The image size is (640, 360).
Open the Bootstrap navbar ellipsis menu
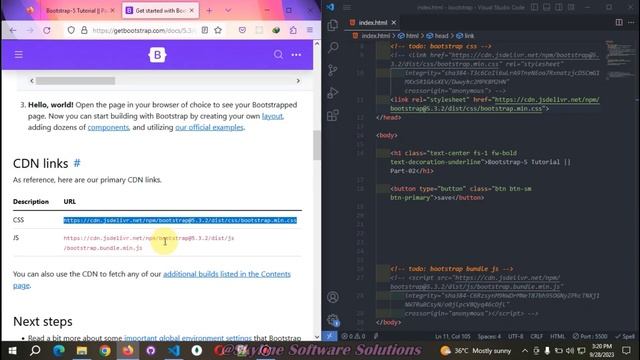296,55
